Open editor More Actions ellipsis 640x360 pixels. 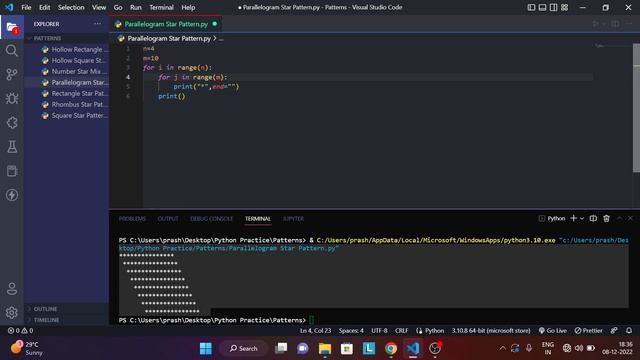click(x=629, y=24)
